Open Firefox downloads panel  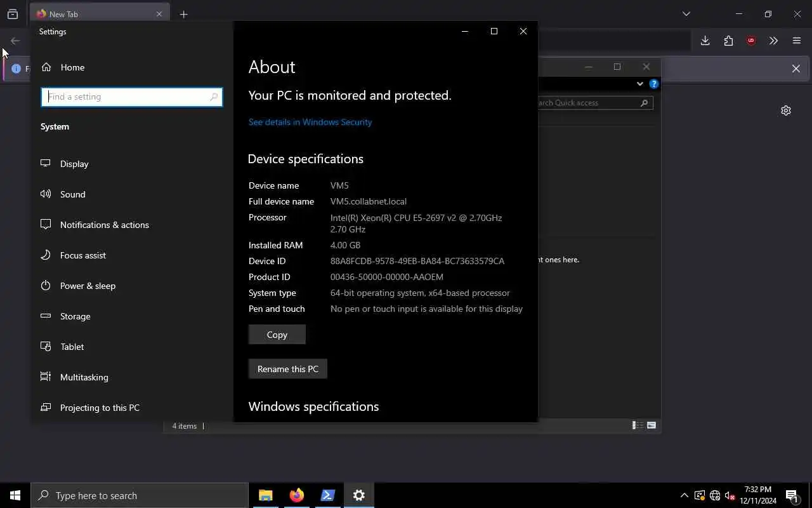[x=705, y=41]
